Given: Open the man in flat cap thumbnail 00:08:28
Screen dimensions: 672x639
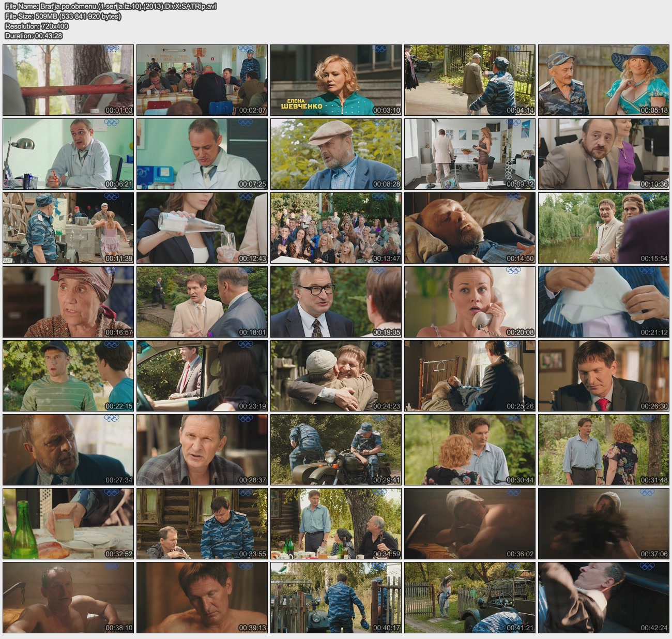Looking at the screenshot, I should pos(336,154).
